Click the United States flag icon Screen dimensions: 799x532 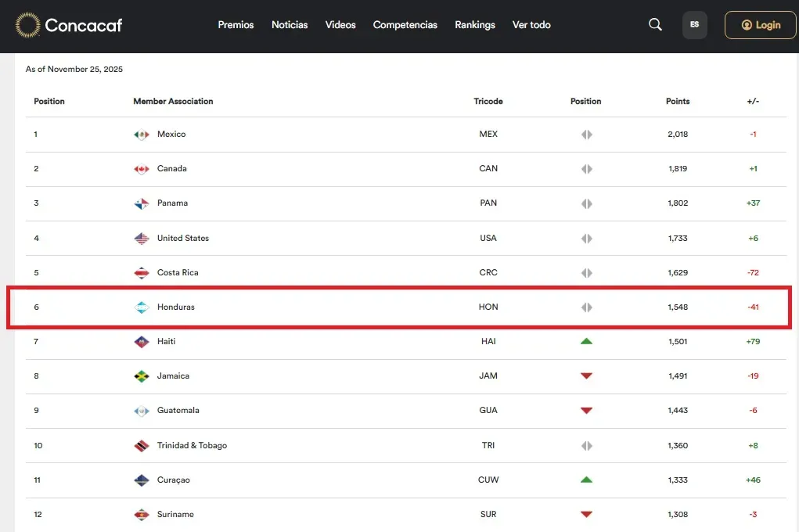tap(142, 239)
